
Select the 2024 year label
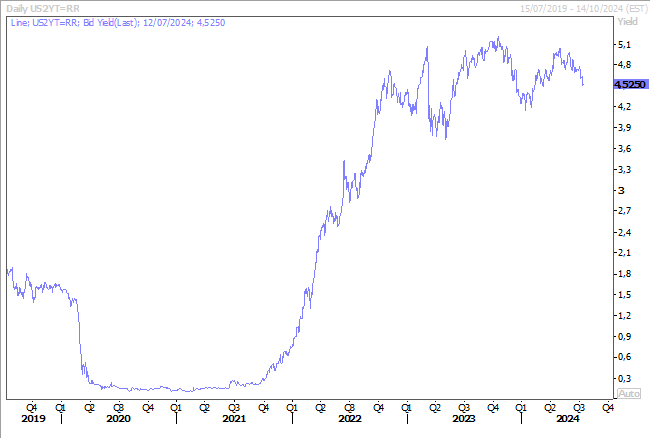tap(567, 418)
